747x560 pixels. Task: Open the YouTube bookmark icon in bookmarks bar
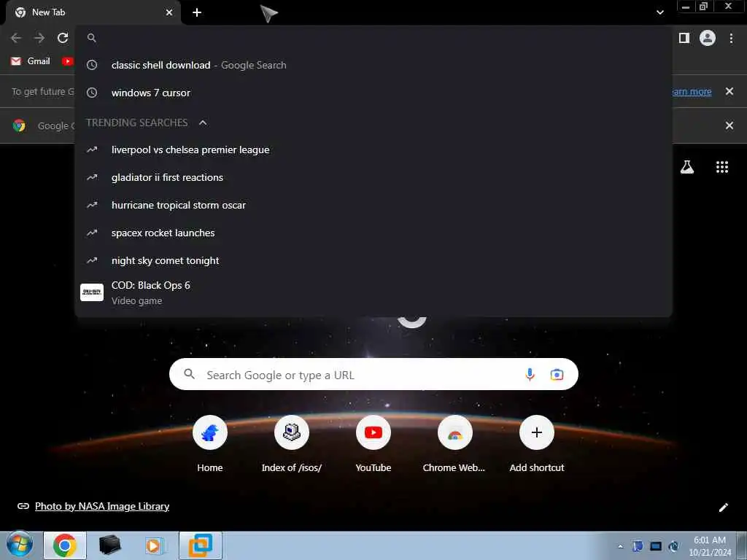[67, 61]
